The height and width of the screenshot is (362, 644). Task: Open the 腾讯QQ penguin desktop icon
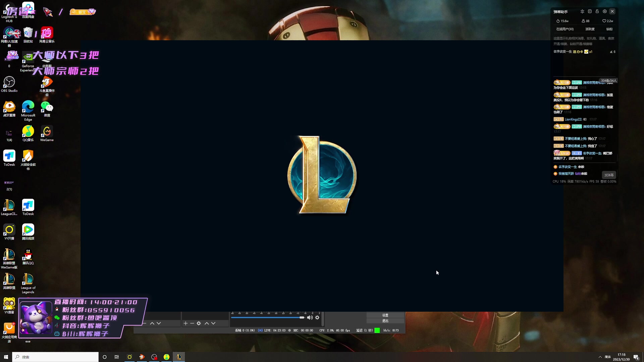point(28,257)
